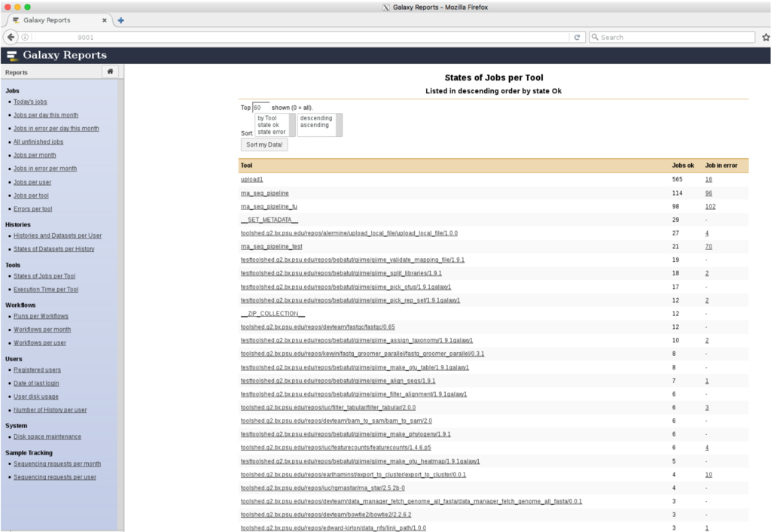
Task: Focus the Firefox search box
Action: 672,38
